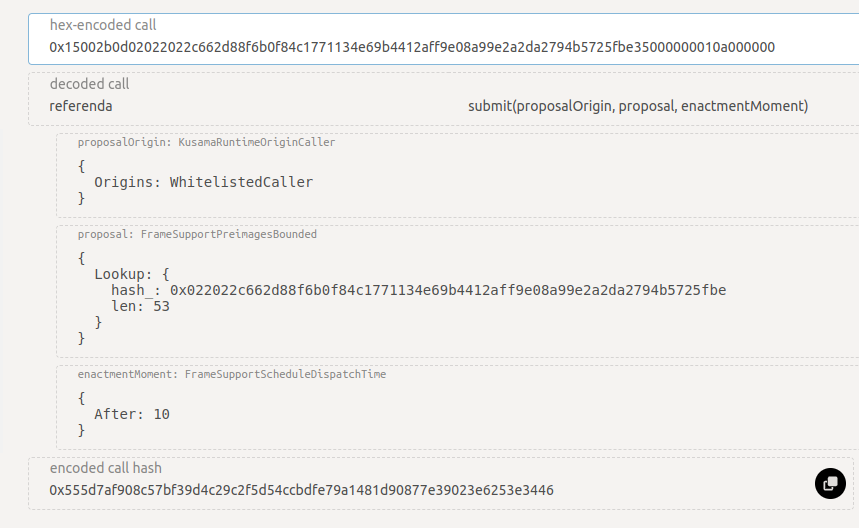
Task: Click into the hex-encoded call input field
Action: (443, 39)
